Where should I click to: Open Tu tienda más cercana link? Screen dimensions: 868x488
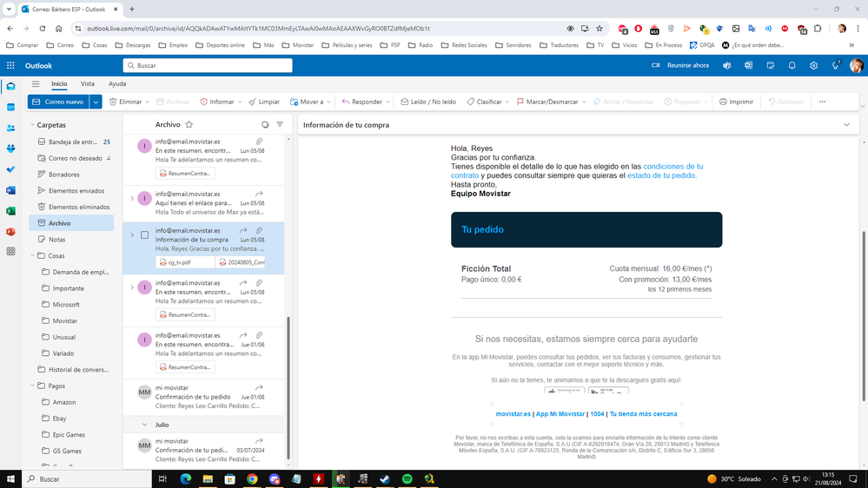tap(643, 414)
